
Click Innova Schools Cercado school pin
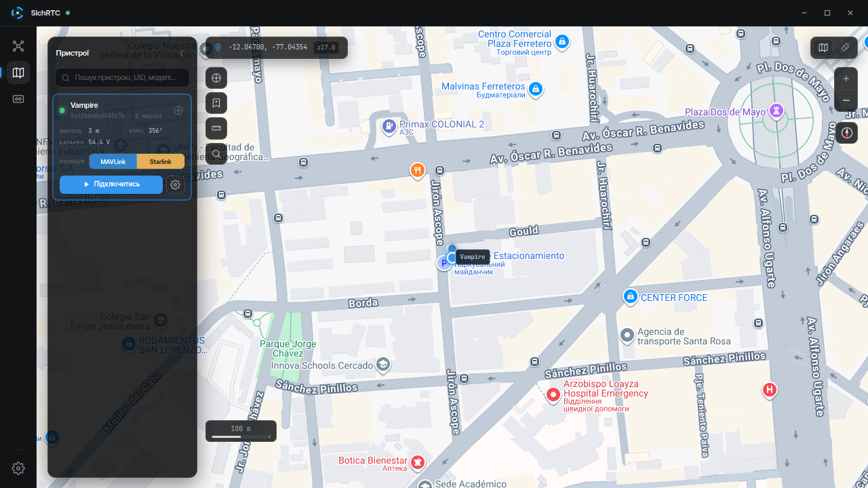(x=383, y=365)
